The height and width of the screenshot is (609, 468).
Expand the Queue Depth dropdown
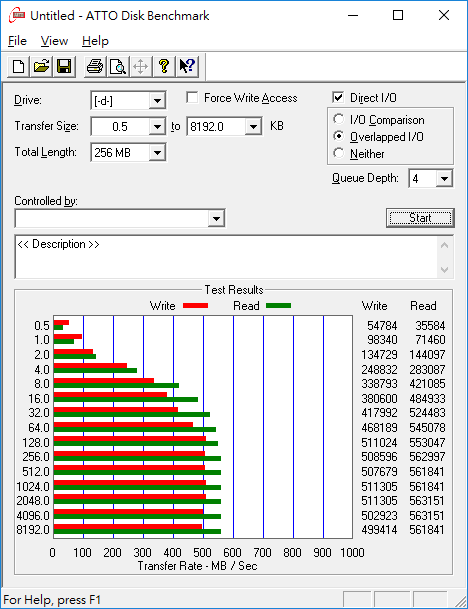[444, 179]
